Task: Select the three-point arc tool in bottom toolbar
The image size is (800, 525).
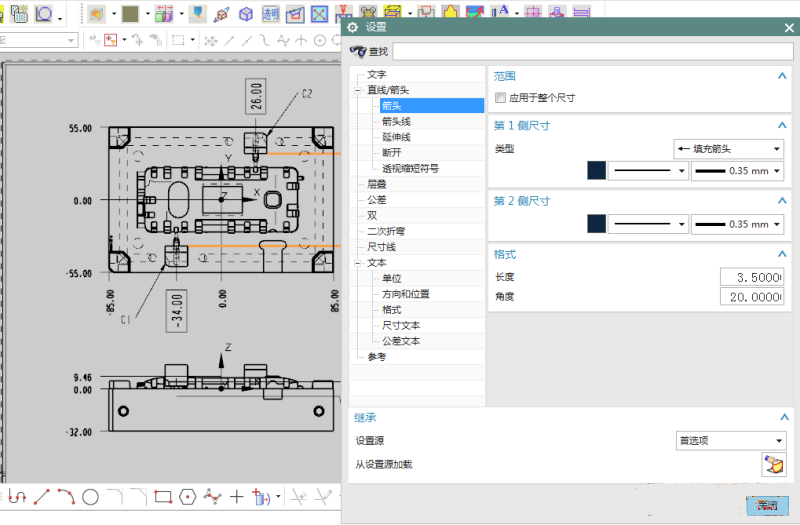Action: coord(65,496)
